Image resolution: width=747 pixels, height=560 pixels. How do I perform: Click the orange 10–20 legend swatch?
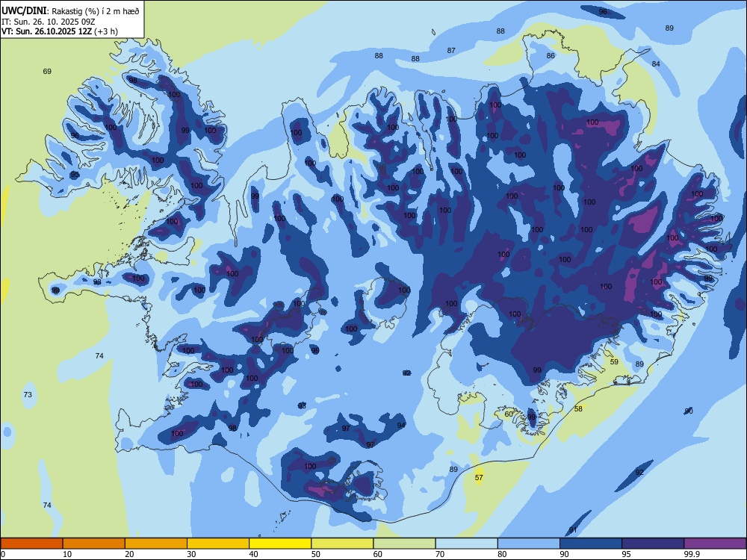94,544
